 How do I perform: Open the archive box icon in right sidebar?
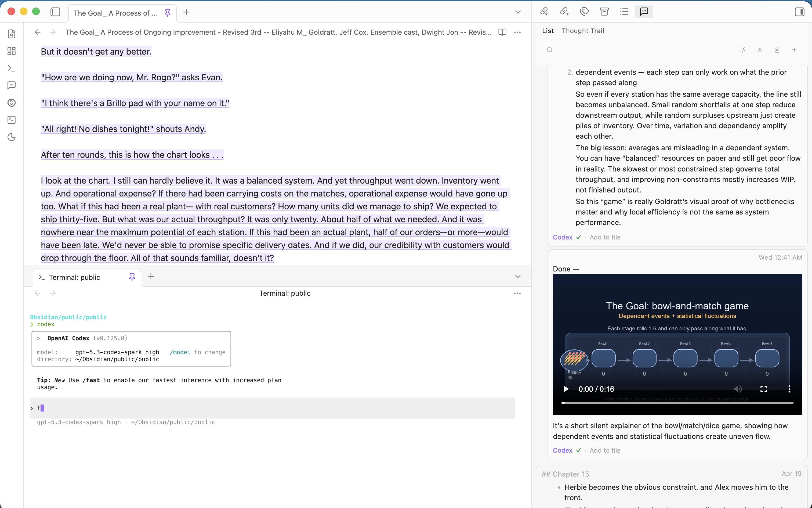[x=604, y=12]
